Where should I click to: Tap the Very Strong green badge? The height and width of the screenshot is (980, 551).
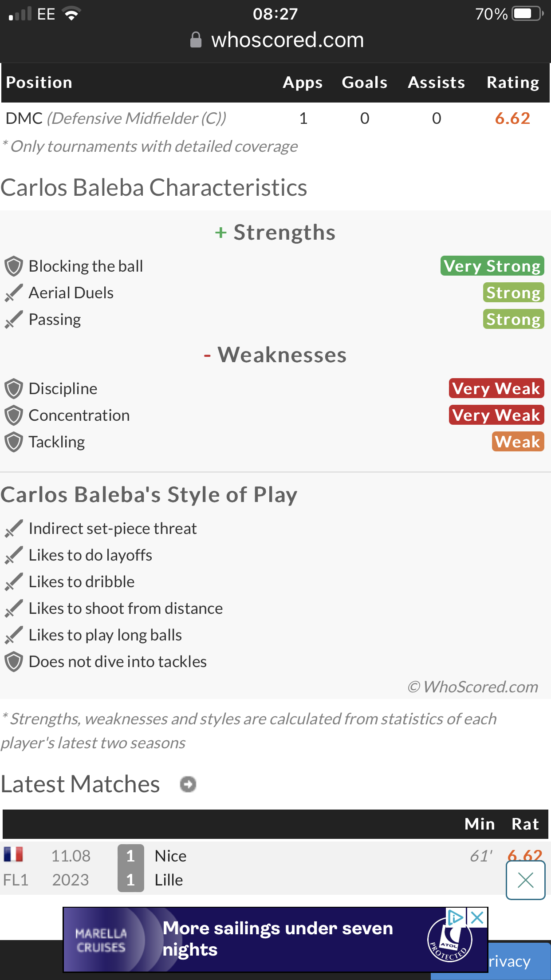click(492, 266)
